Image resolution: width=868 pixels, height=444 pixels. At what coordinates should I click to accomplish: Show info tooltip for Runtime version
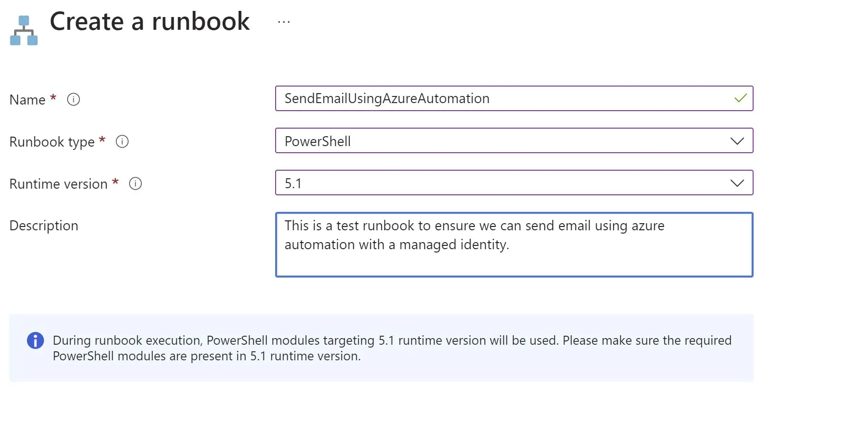tap(135, 183)
